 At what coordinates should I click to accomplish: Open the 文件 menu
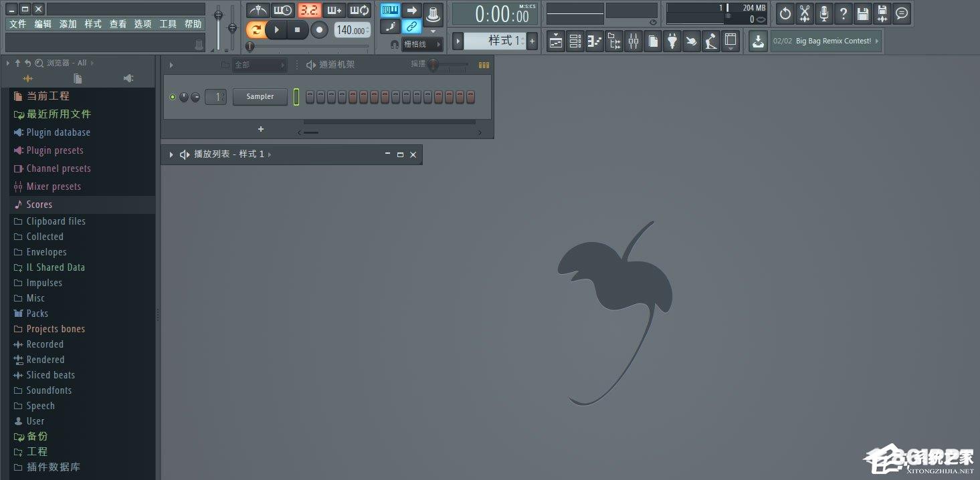click(17, 24)
